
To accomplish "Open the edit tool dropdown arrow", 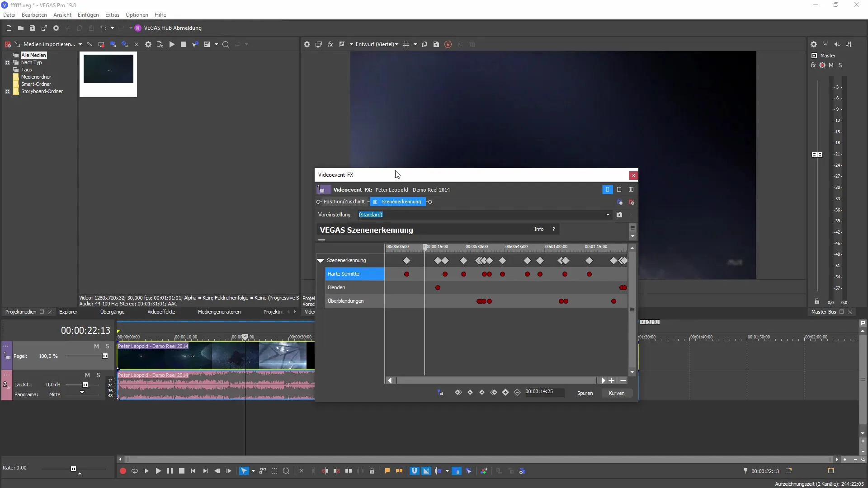I will [x=253, y=471].
